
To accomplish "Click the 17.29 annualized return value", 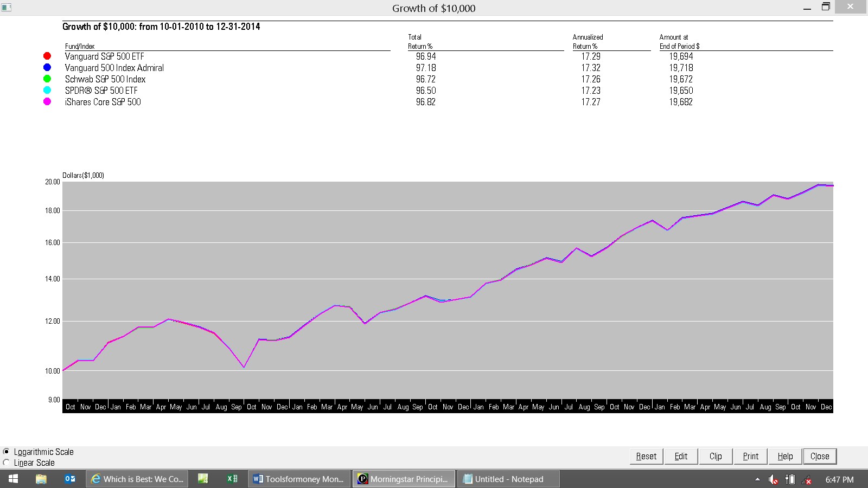I will pyautogui.click(x=591, y=56).
